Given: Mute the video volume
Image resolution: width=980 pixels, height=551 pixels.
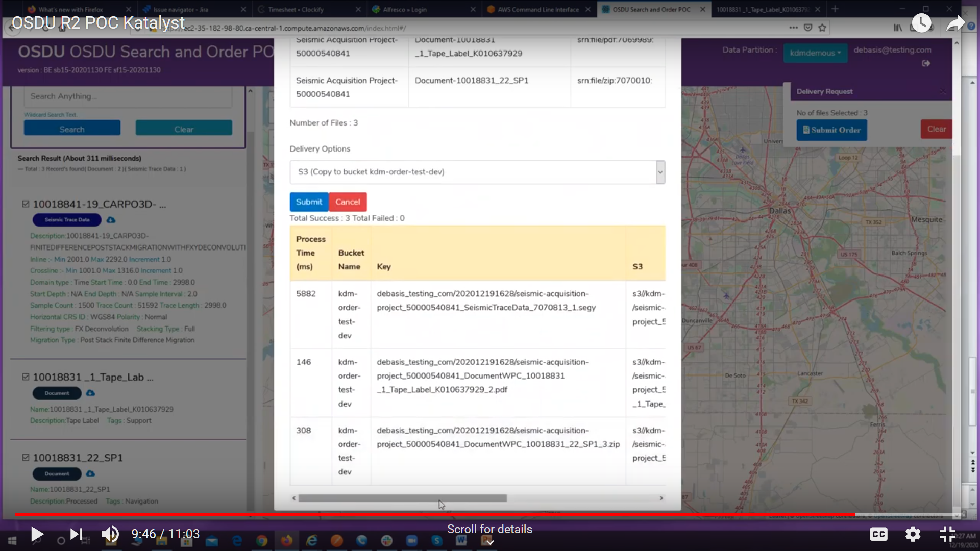Looking at the screenshot, I should point(110,534).
